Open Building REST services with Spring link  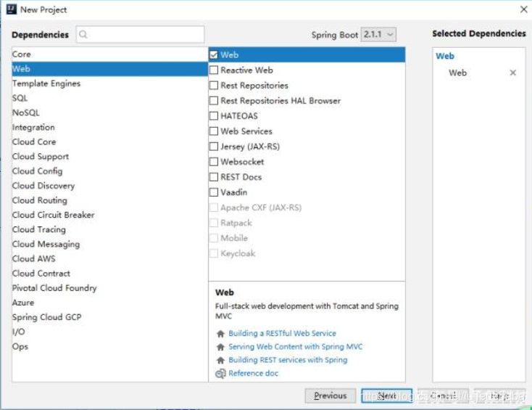pos(288,360)
